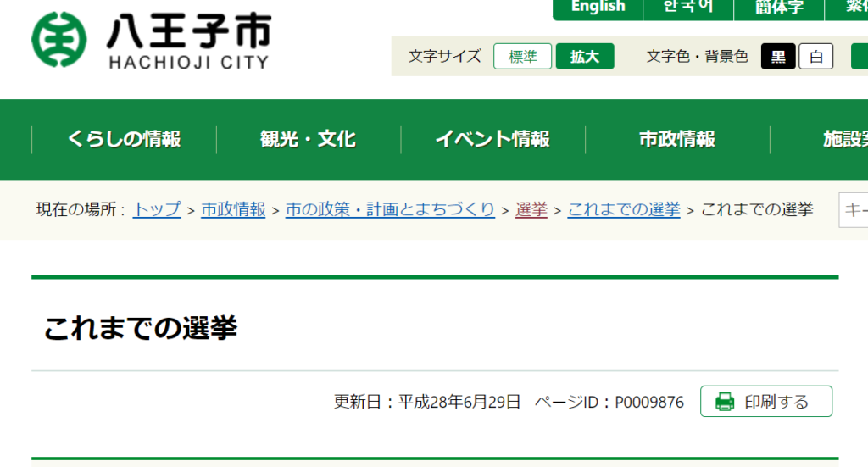
Task: Select the 簡体字 language option
Action: (x=778, y=8)
